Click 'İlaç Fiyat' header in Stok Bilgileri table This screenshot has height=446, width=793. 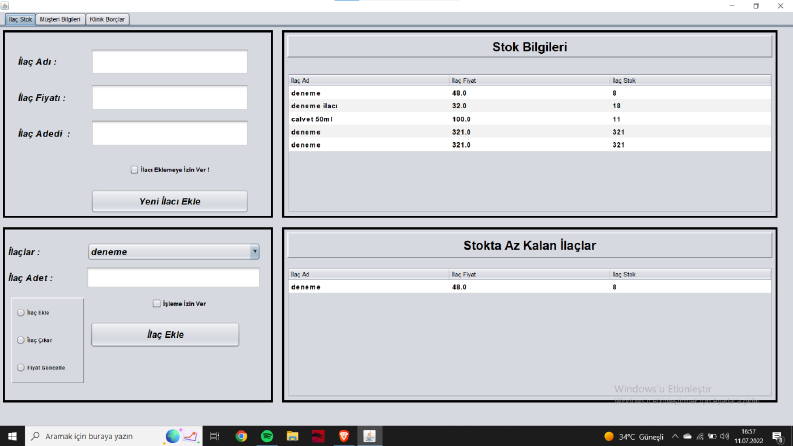tap(530, 80)
